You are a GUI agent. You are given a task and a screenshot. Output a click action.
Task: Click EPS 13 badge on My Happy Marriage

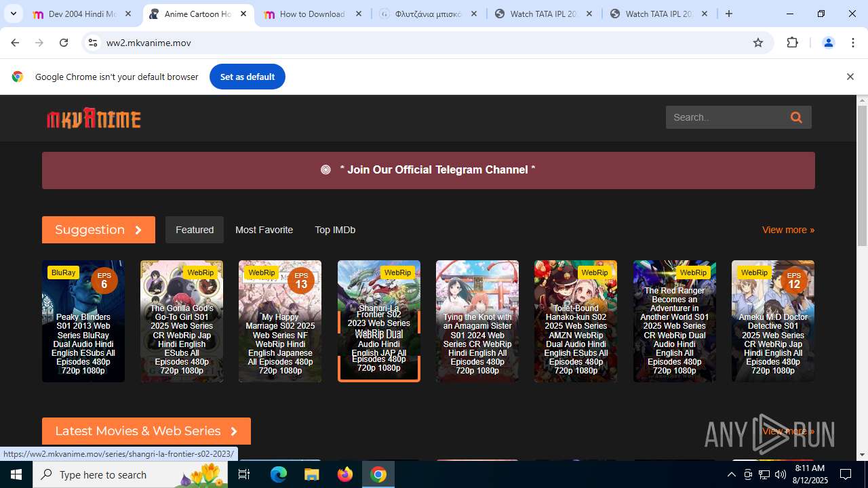[301, 280]
